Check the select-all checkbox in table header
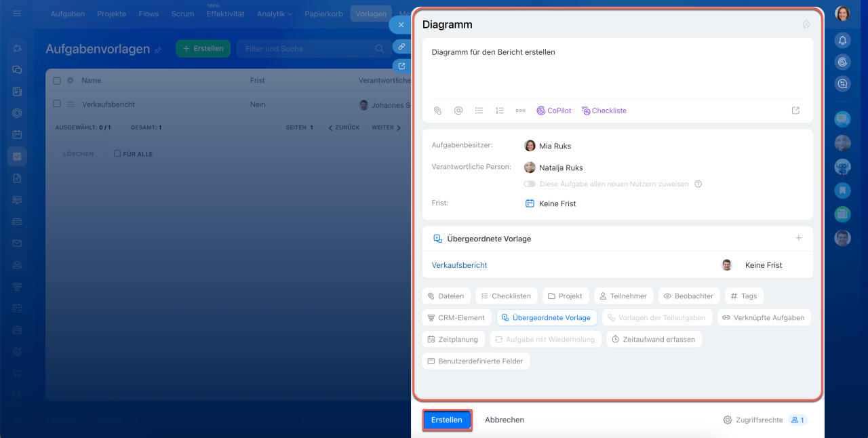Viewport: 868px width, 438px height. tap(57, 81)
